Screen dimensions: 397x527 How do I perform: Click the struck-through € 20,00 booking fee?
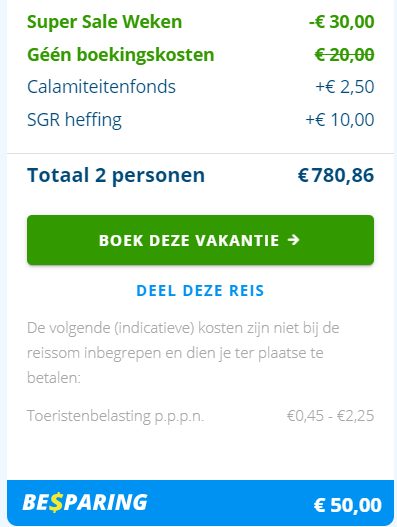coord(344,54)
